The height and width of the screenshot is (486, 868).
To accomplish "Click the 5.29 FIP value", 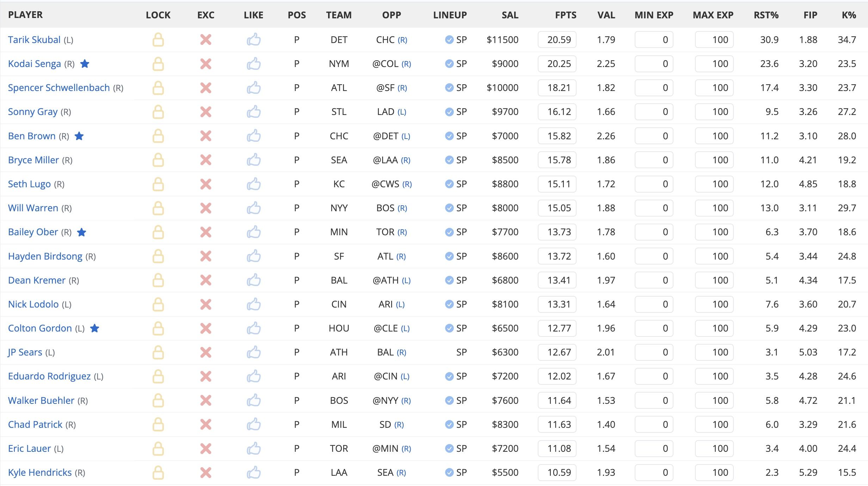I will tap(808, 472).
